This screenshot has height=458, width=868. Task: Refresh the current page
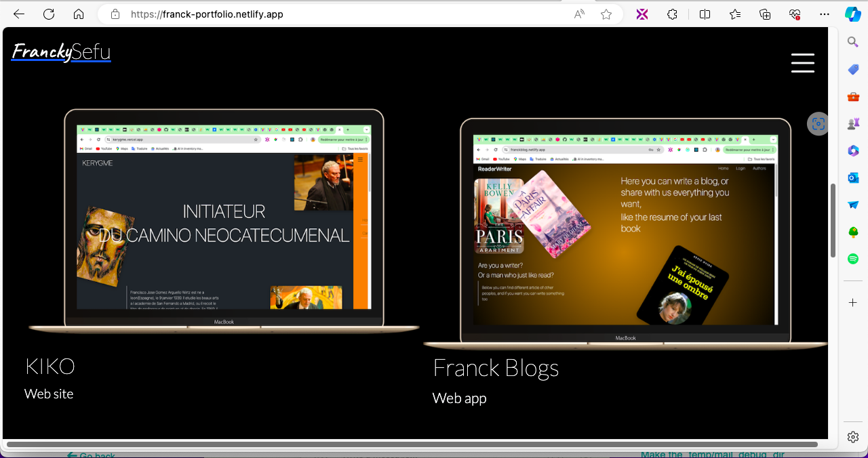[x=49, y=14]
